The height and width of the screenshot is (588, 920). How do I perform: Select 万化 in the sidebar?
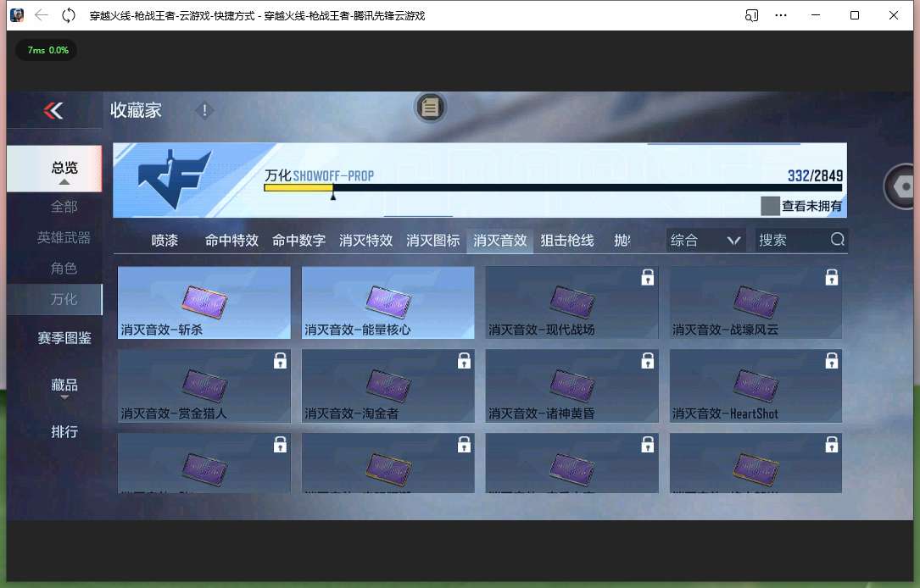tap(54, 299)
